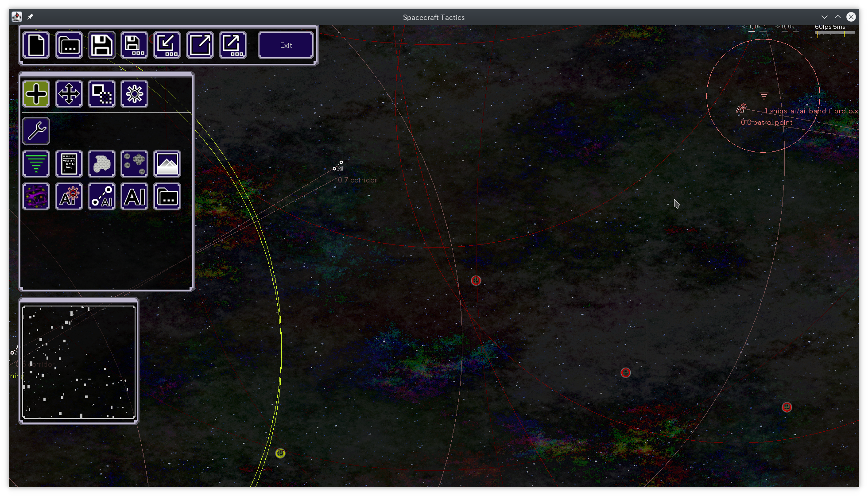
Task: Close the Spacecraft Tactics window
Action: pos(851,17)
